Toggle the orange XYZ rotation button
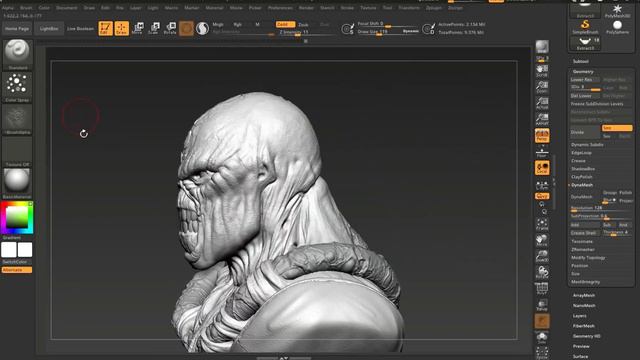This screenshot has width=640, height=360. [542, 196]
